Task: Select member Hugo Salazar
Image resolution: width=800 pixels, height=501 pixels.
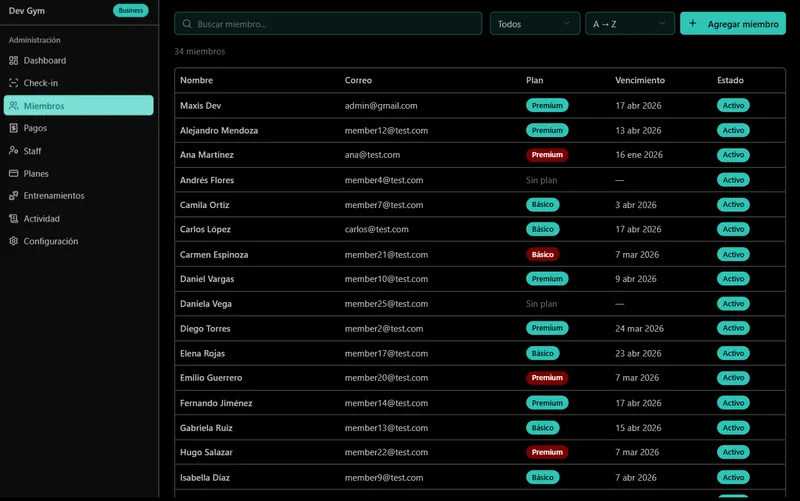Action: point(206,452)
